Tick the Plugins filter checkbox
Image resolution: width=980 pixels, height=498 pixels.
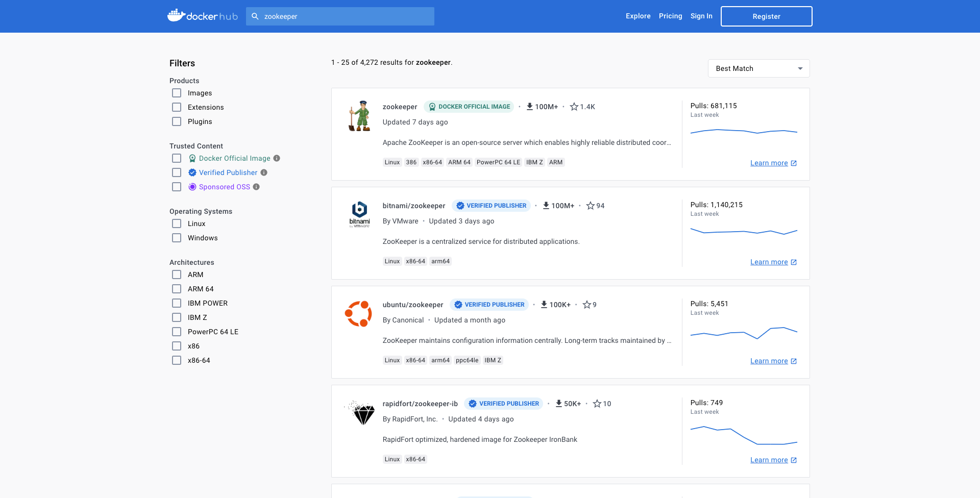coord(177,121)
